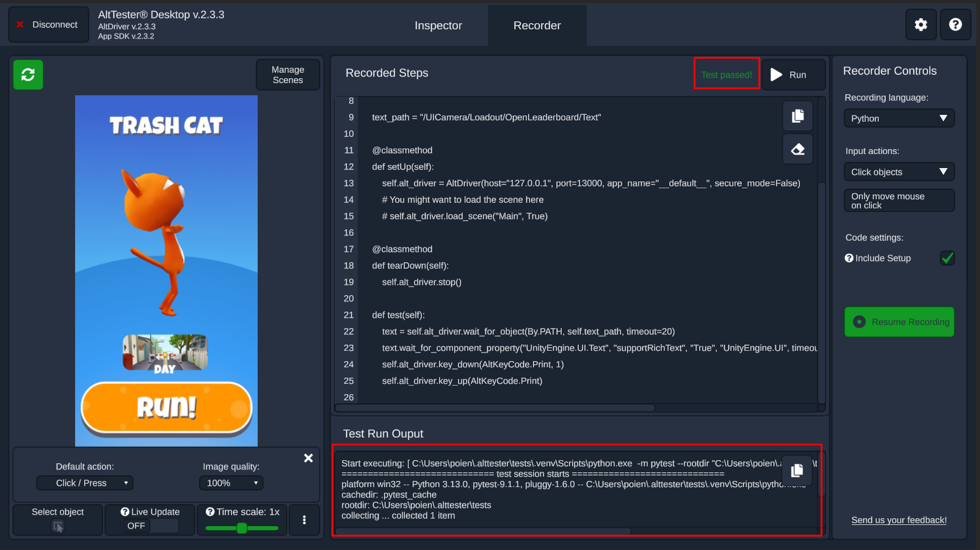
Task: Select the Recorder tab
Action: coord(537,26)
